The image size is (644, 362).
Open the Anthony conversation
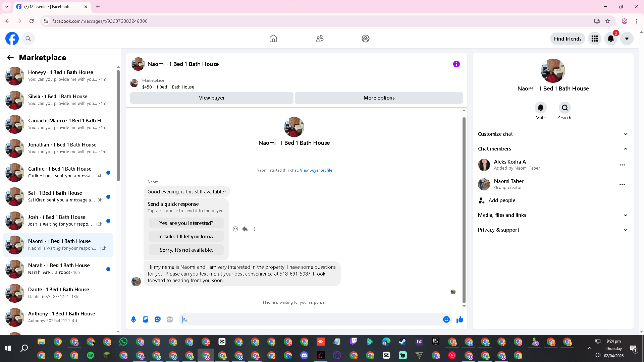point(58,317)
